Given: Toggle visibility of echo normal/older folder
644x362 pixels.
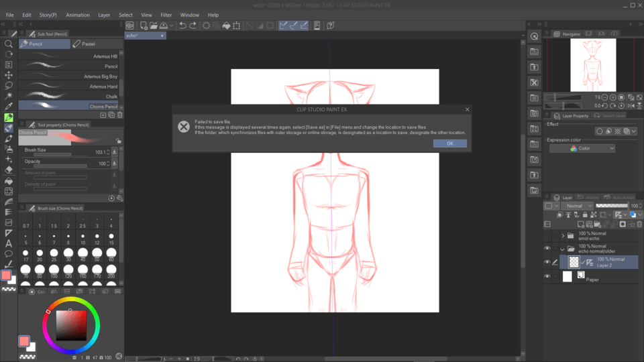Looking at the screenshot, I should (547, 248).
